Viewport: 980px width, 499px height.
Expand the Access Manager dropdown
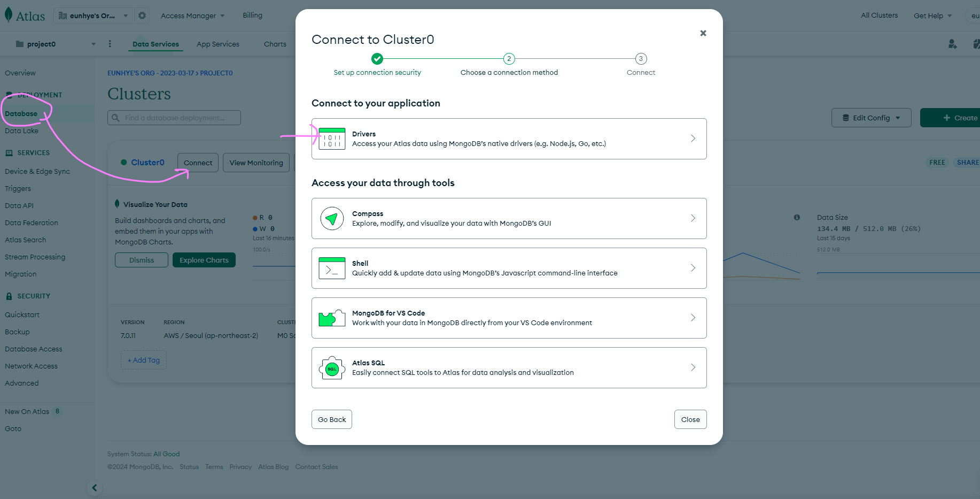point(192,16)
